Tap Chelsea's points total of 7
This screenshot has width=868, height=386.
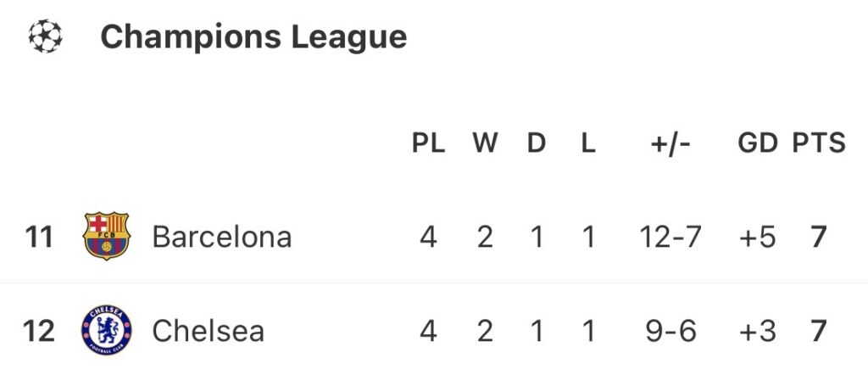pos(818,331)
